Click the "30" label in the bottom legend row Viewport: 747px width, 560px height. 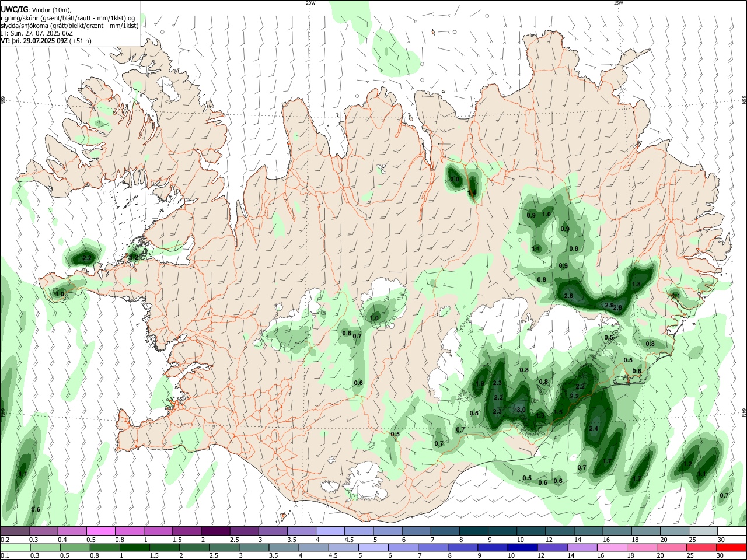[721, 556]
